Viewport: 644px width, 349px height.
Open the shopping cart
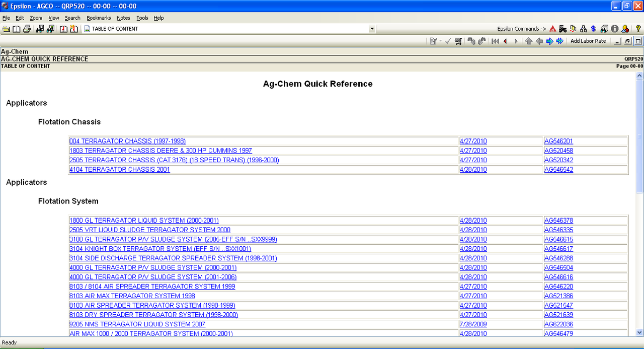pyautogui.click(x=458, y=41)
